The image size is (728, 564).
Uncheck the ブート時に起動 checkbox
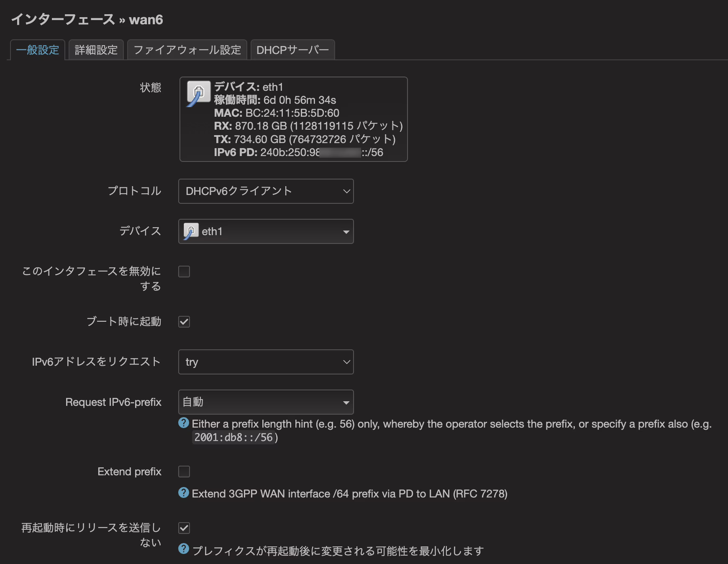pyautogui.click(x=184, y=322)
